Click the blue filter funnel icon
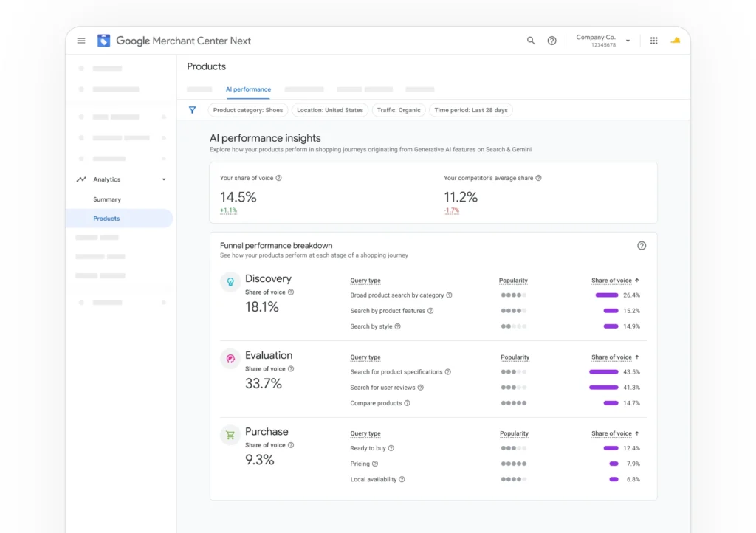Image resolution: width=756 pixels, height=533 pixels. tap(193, 110)
